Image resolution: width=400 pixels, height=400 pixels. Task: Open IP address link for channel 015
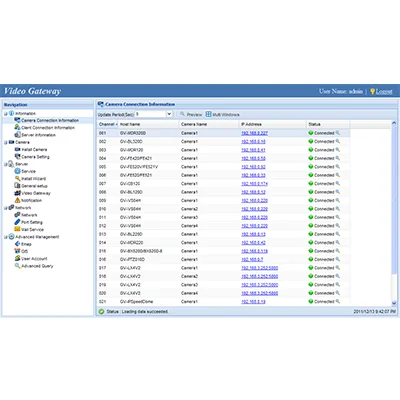pos(254,251)
